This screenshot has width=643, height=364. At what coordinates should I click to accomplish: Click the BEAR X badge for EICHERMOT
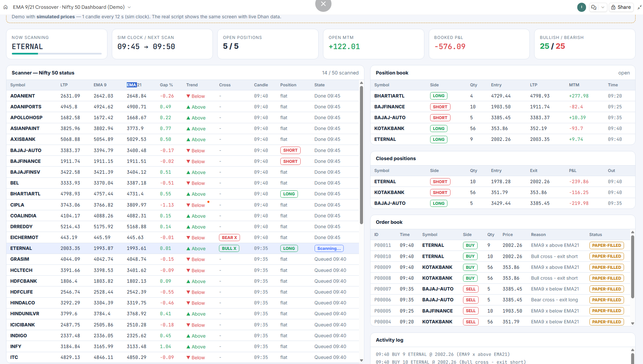[x=229, y=238]
